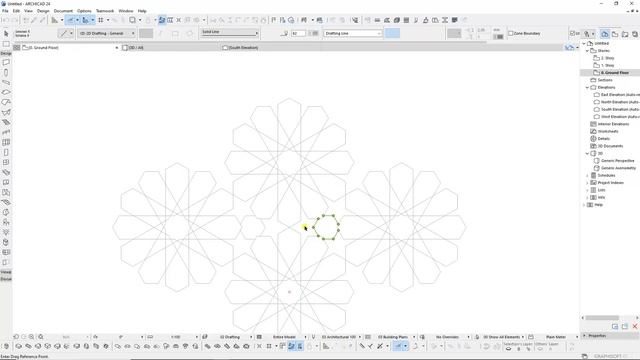Screen dimensions: 640x360
Task: Open the Solid Line type dropdown
Action: pyautogui.click(x=230, y=33)
